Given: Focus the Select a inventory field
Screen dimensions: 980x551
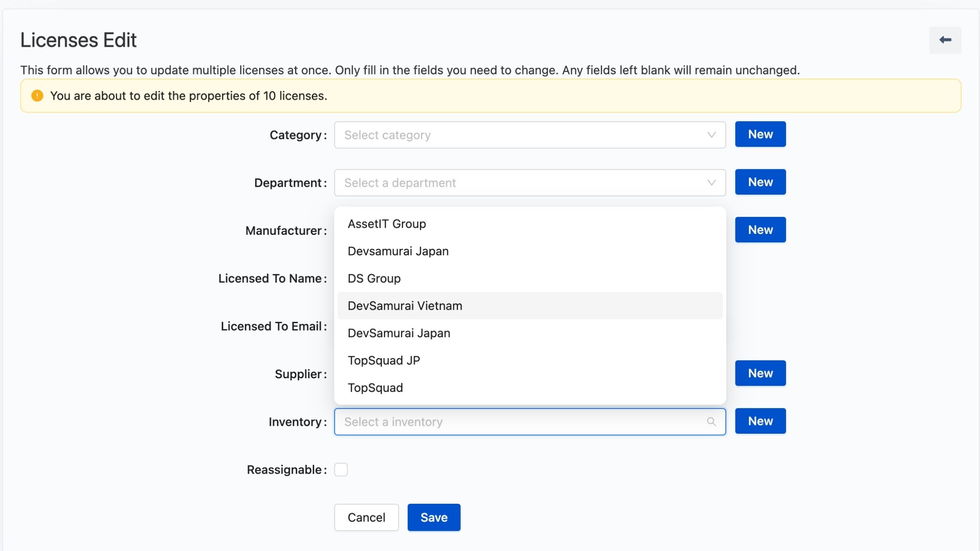Looking at the screenshot, I should (x=521, y=422).
